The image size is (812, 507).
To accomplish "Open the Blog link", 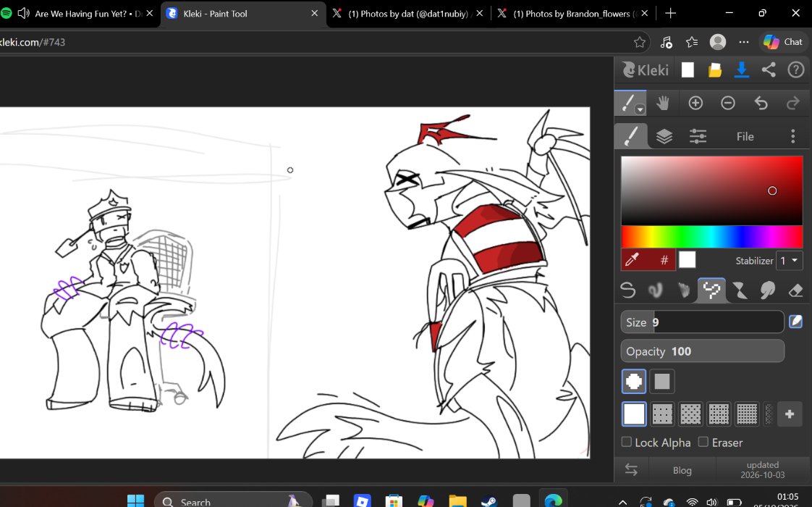I will pyautogui.click(x=682, y=470).
